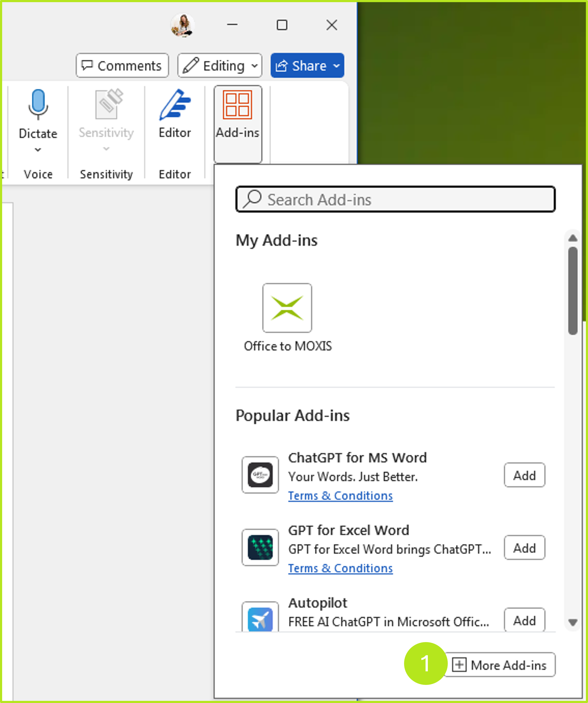Click the GPT for Excel Word icon
The width and height of the screenshot is (588, 703).
pyautogui.click(x=260, y=547)
